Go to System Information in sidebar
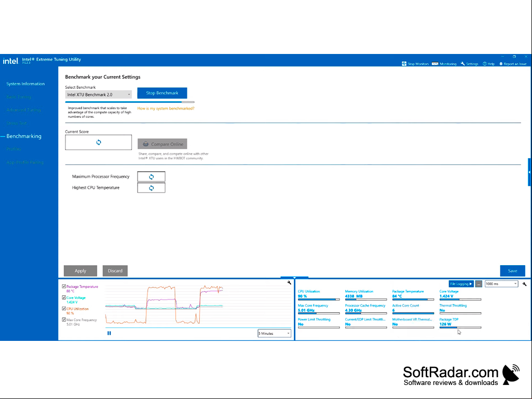The height and width of the screenshot is (399, 532). pyautogui.click(x=25, y=84)
